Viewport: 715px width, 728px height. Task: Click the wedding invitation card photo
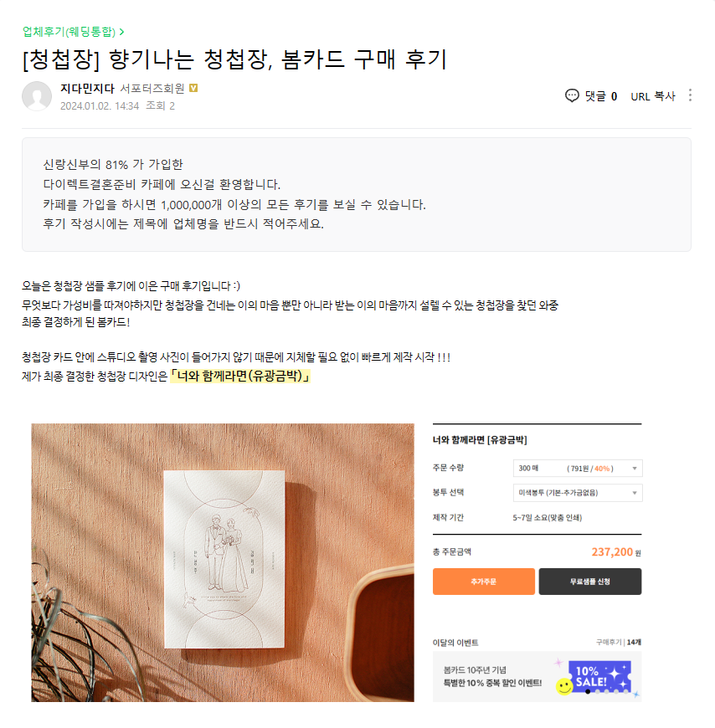(x=223, y=562)
